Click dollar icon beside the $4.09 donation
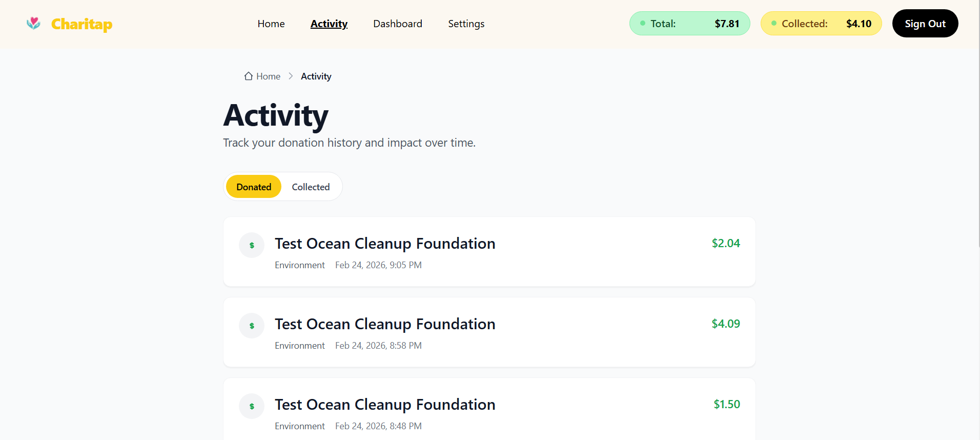 (252, 326)
